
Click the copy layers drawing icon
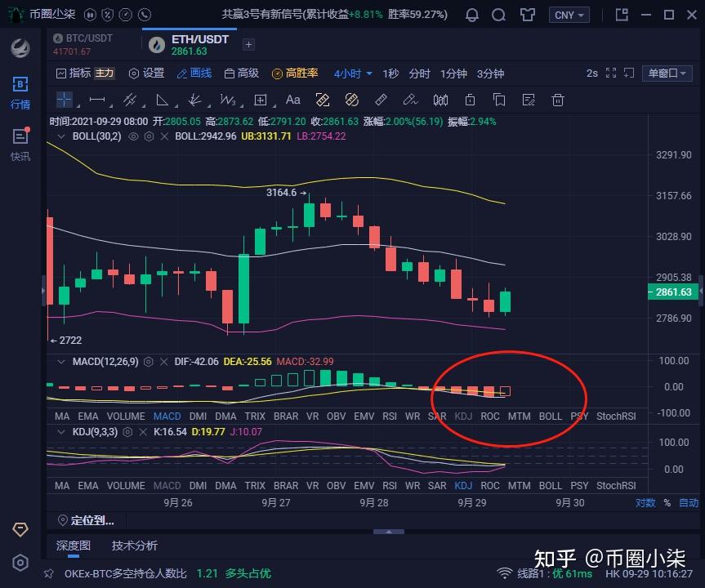[499, 100]
